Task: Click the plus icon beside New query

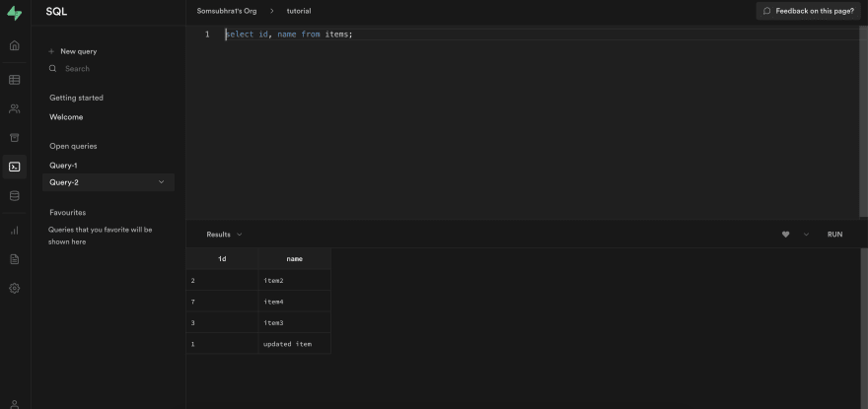Action: [51, 51]
